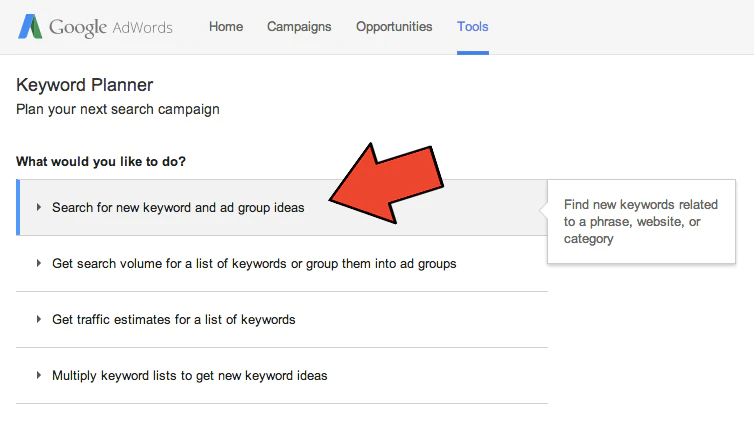Screen dimensions: 754x442
Task: Click the 'What would you like to do?' label
Action: point(101,161)
